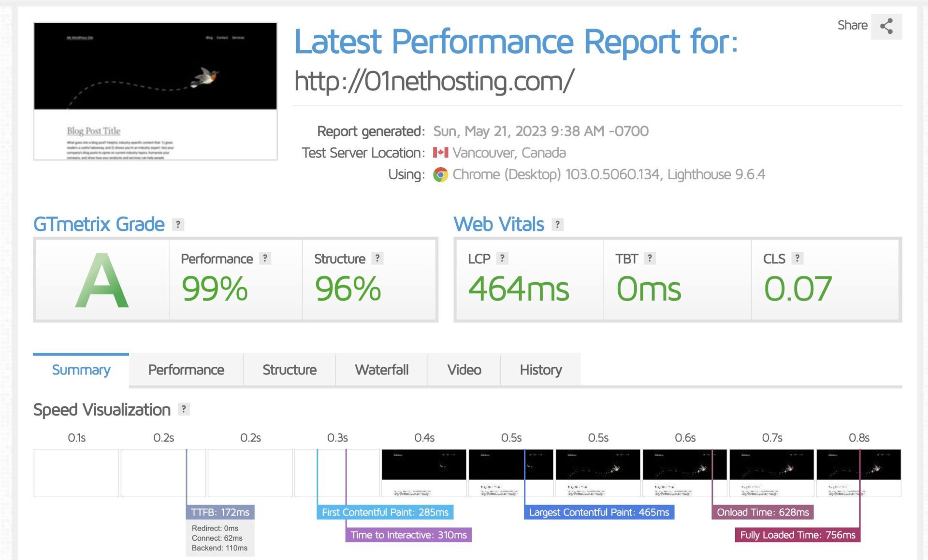928x560 pixels.
Task: Click First Contentful Paint: 285ms marker
Action: point(385,512)
